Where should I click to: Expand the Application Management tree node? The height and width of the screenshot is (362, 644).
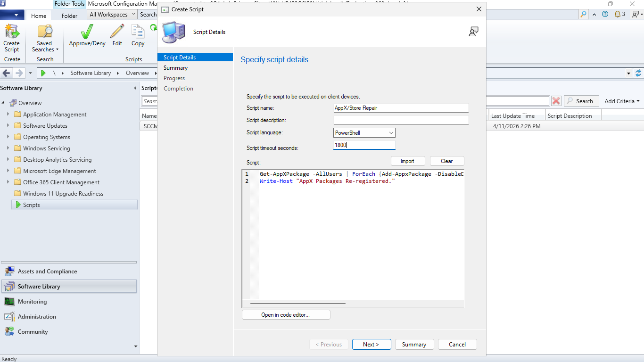8,114
